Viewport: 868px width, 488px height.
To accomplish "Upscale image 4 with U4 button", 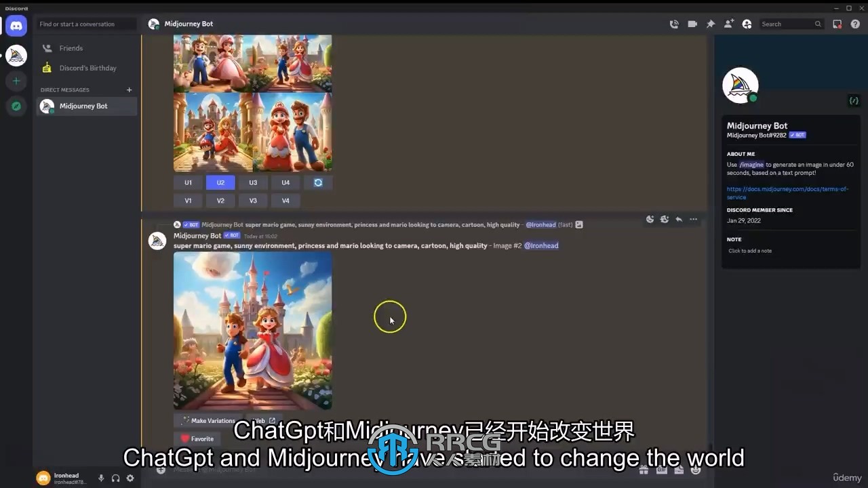I will pos(285,182).
